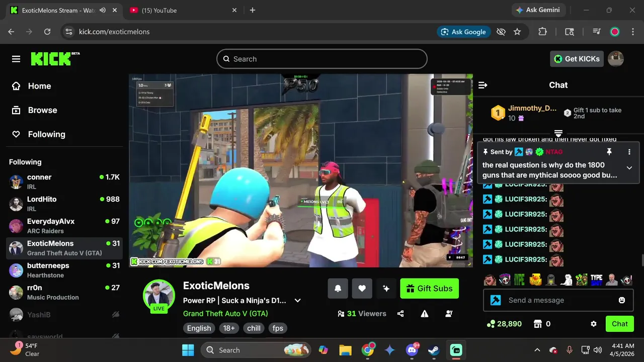Click the fps tag
644x362 pixels.
[x=278, y=328]
